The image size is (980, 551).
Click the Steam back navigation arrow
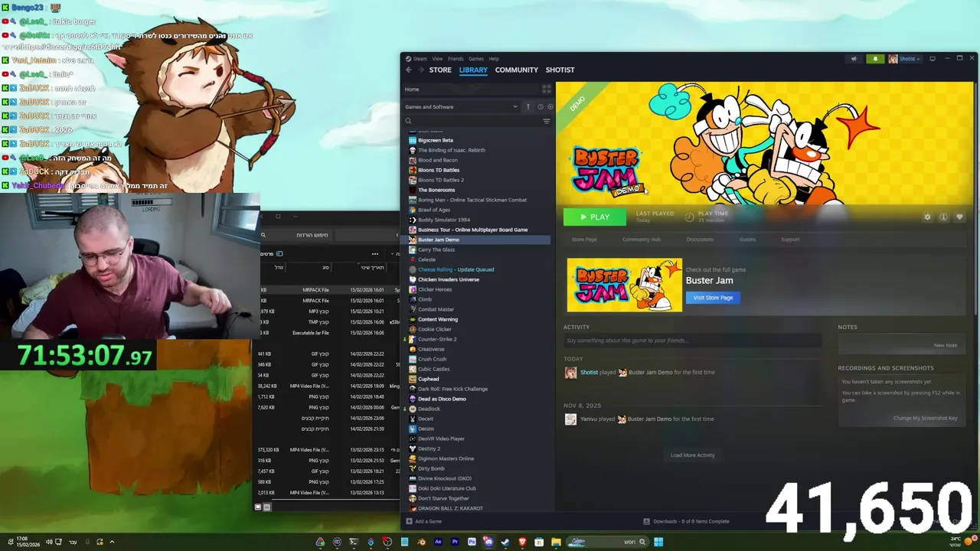coord(408,70)
